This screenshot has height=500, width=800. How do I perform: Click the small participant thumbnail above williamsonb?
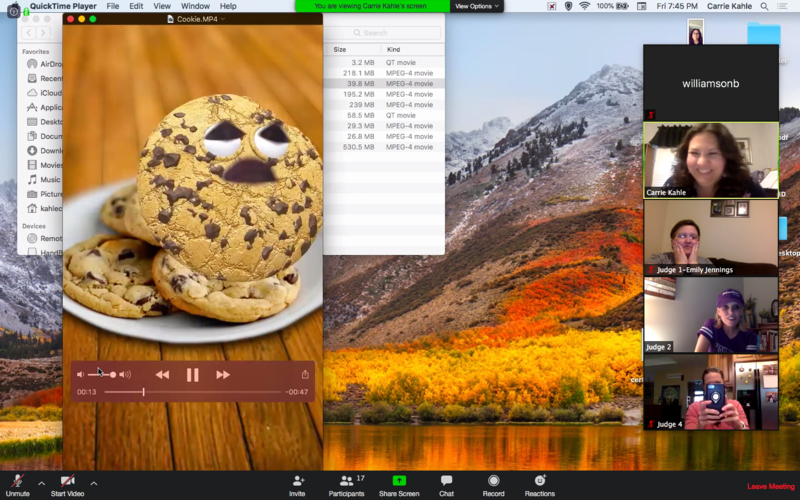695,32
